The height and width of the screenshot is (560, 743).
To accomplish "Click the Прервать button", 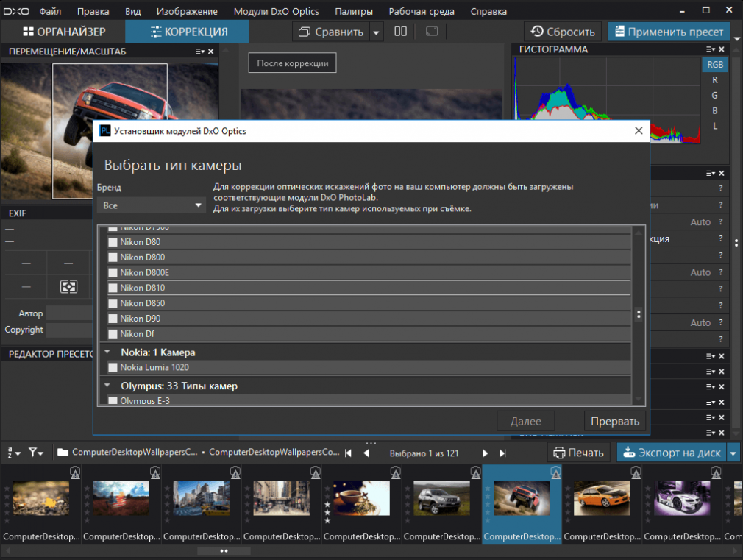I will [615, 421].
